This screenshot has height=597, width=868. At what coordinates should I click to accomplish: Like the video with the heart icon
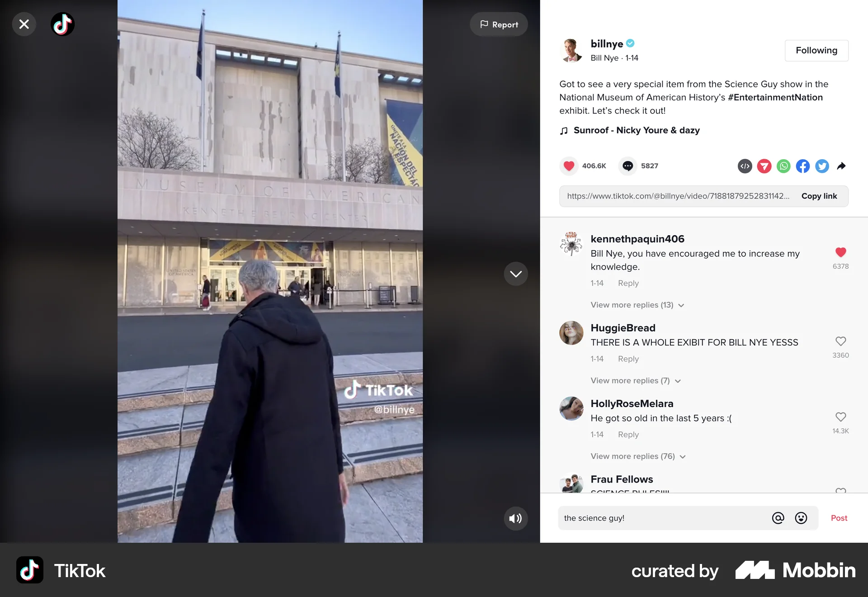tap(569, 166)
